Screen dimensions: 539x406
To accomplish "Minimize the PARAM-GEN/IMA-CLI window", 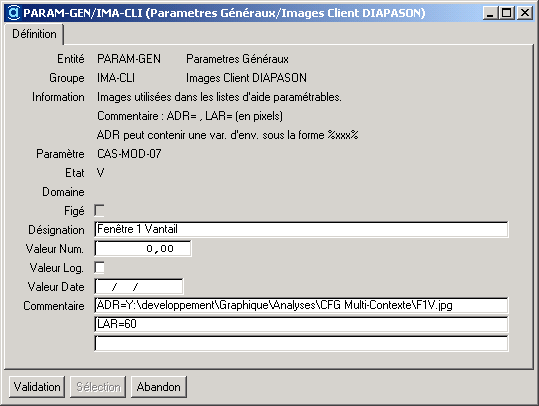I will coord(491,13).
